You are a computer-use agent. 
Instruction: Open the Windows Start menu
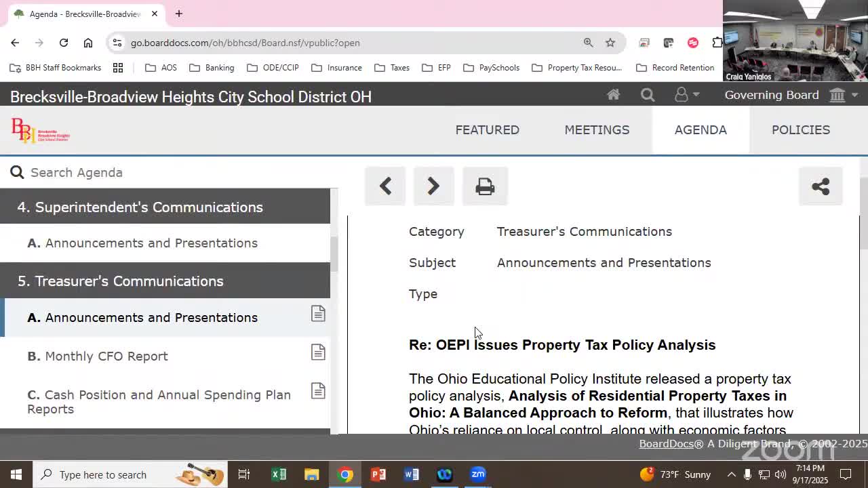coord(16,474)
